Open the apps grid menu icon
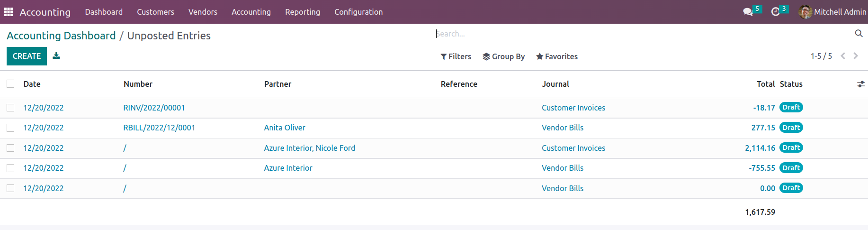Screen dimensions: 868x230 pos(9,12)
